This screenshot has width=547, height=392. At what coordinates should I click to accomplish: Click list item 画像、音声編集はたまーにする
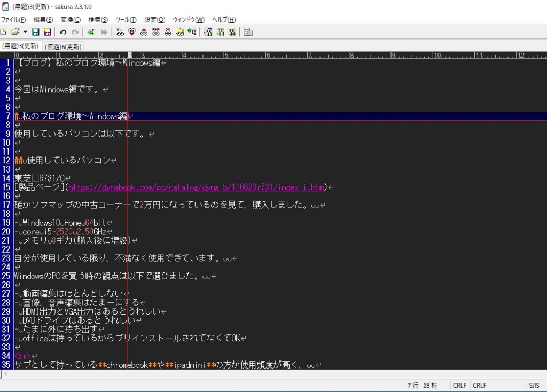pyautogui.click(x=77, y=302)
